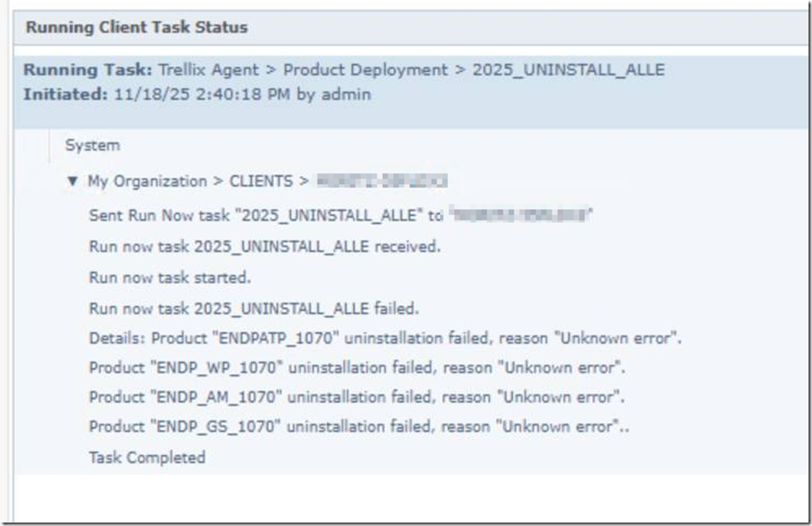Select the 2025_UNINSTALL_ALLE task name in header

click(x=568, y=70)
